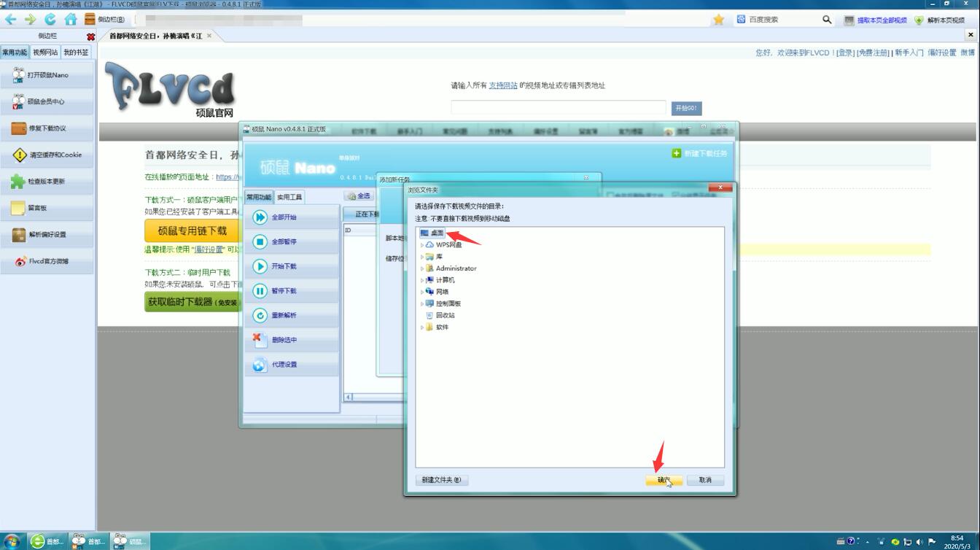Screen dimensions: 980x550
Task: Click 全选 button in Nano window
Action: click(359, 195)
